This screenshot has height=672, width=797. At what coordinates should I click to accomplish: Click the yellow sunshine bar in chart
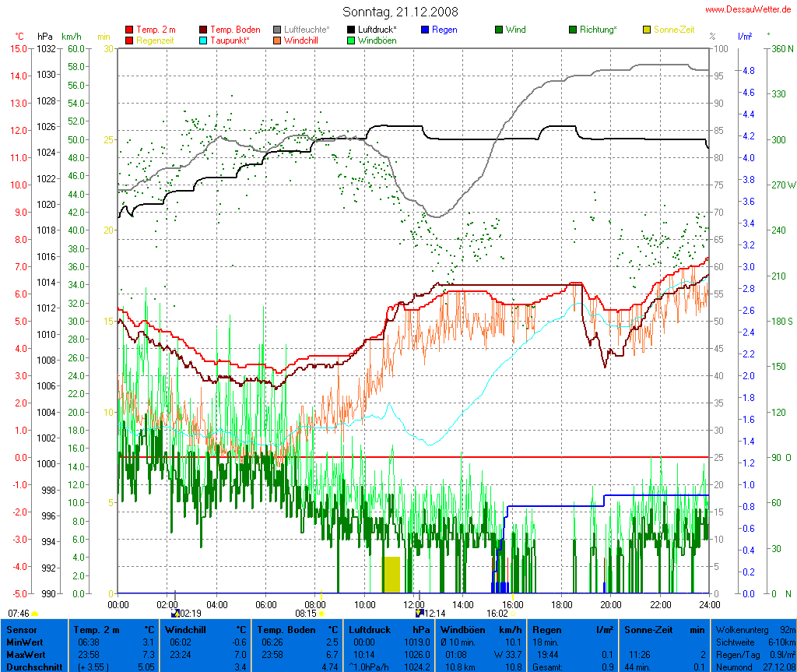[390, 575]
